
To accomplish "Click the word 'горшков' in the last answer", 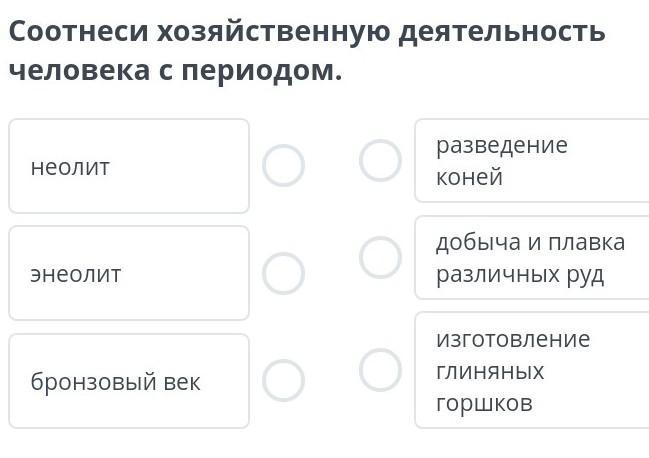I will [484, 403].
